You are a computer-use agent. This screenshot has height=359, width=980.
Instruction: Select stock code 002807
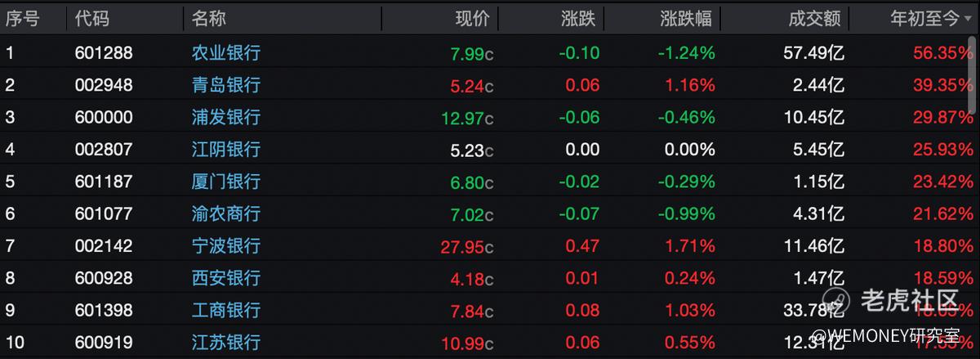pyautogui.click(x=104, y=150)
